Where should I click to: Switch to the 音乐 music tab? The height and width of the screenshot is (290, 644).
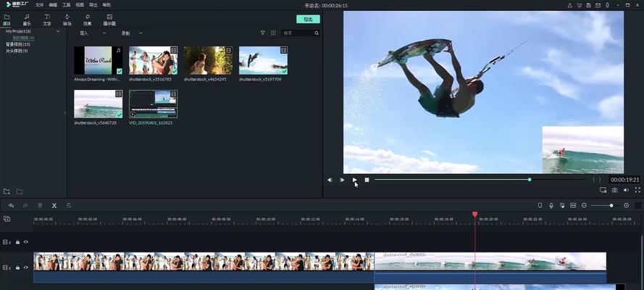(x=27, y=20)
